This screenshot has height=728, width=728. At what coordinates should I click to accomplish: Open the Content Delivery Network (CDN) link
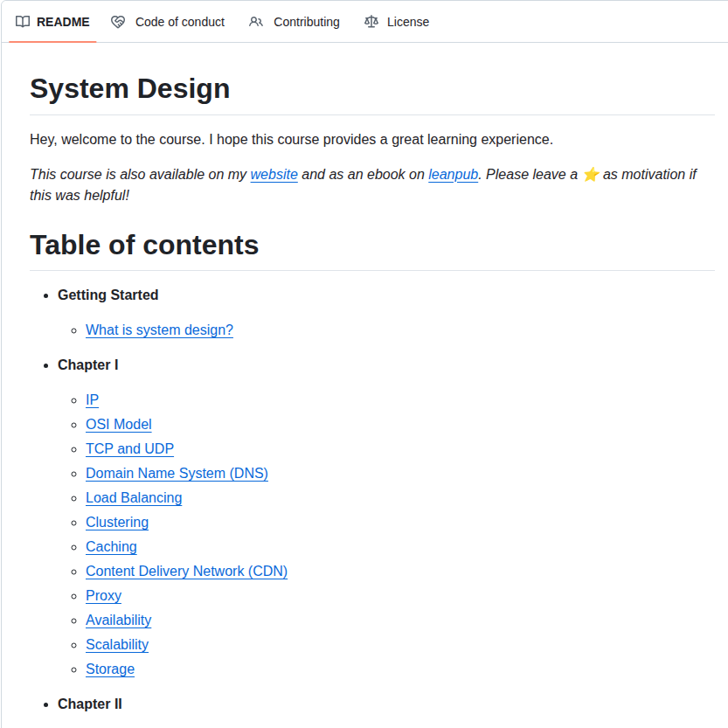click(186, 571)
